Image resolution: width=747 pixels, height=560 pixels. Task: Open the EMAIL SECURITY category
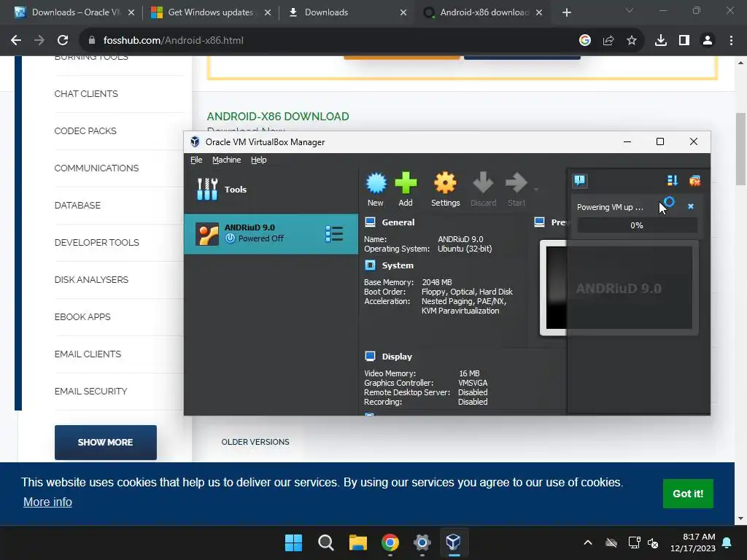[91, 391]
